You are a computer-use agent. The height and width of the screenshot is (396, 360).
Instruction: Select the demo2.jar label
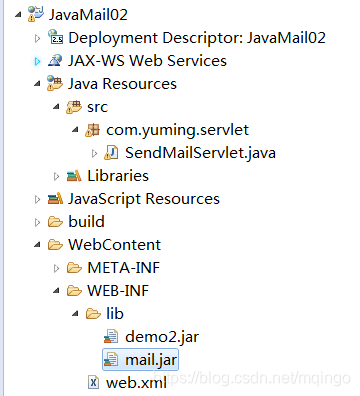point(162,337)
